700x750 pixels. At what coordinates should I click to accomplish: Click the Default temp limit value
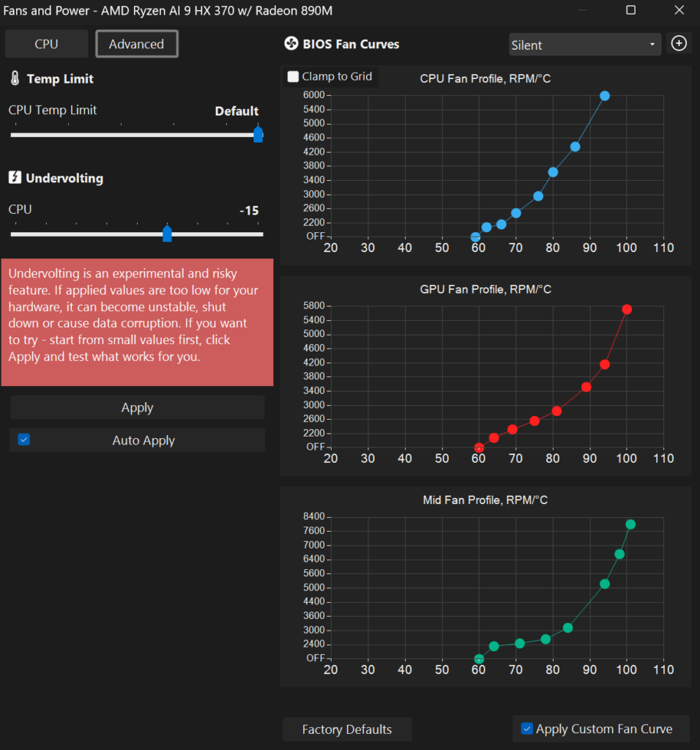[x=237, y=111]
